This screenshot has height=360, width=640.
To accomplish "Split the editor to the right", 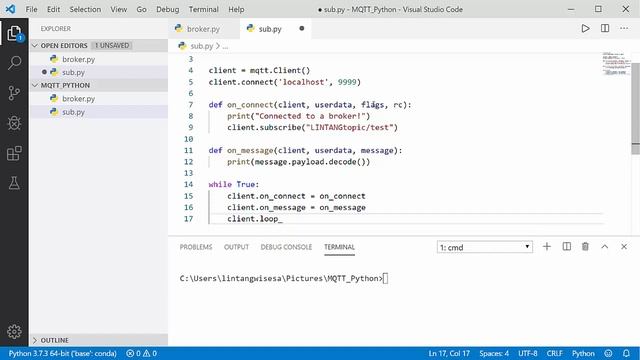I will click(x=605, y=28).
